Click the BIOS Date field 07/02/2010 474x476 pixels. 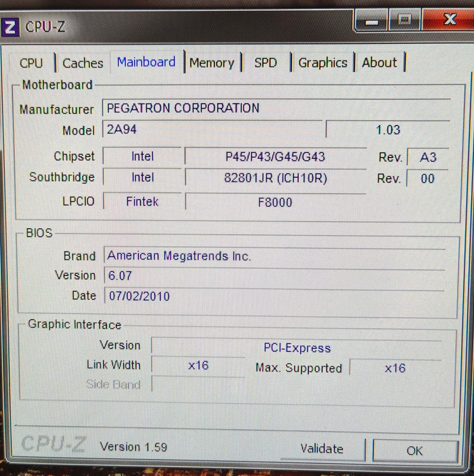point(275,296)
